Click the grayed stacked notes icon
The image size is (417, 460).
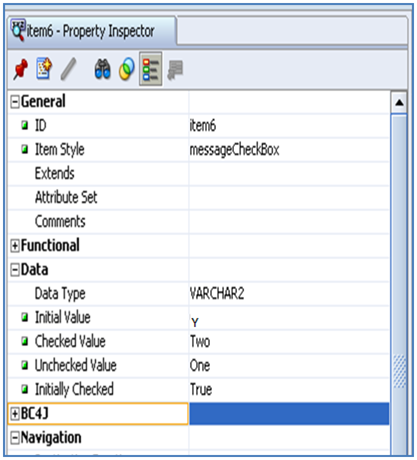175,70
